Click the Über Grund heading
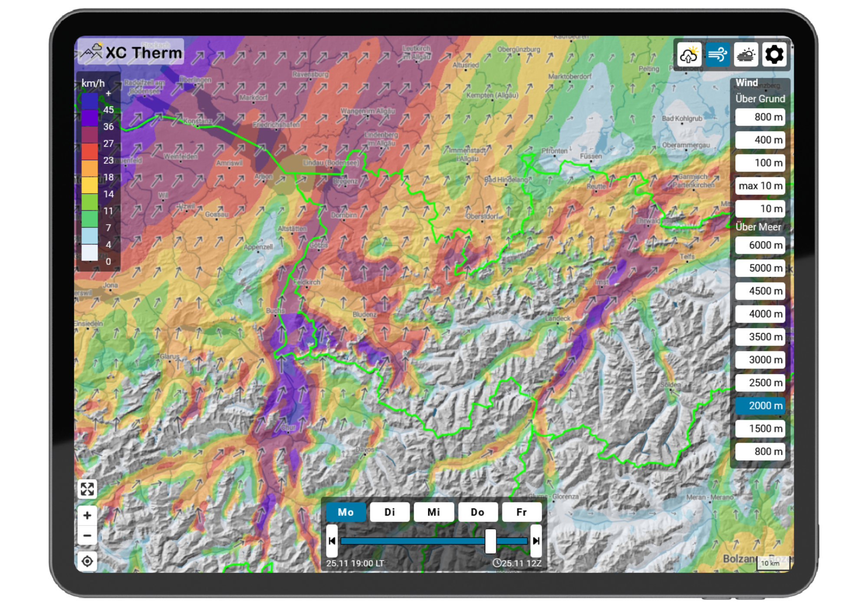This screenshot has height=608, width=868. click(760, 99)
